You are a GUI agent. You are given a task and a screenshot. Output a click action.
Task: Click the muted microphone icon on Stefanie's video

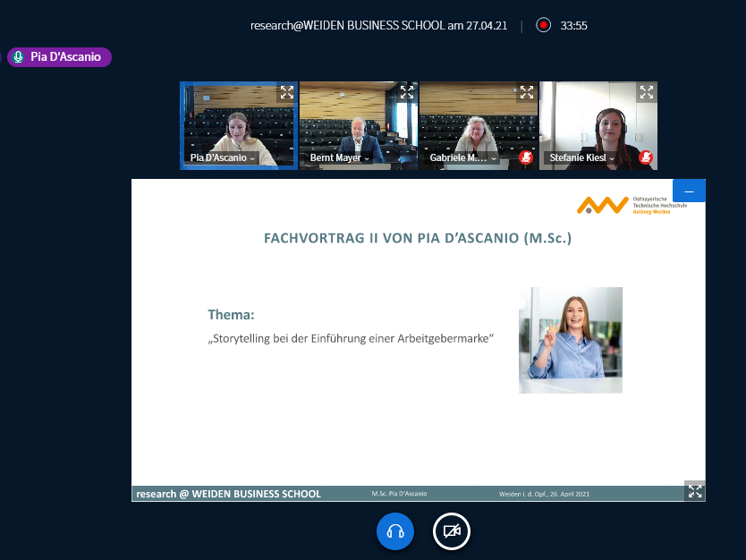point(646,157)
